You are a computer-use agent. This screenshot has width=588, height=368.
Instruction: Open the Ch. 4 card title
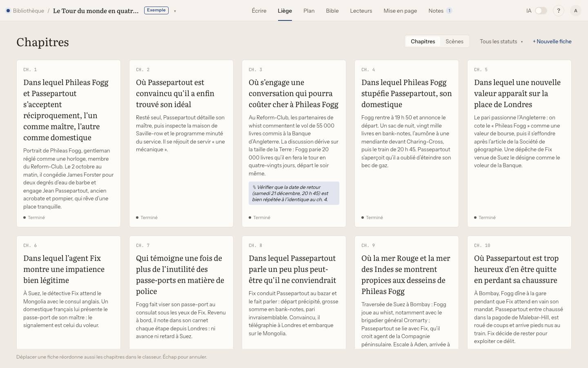pos(407,93)
